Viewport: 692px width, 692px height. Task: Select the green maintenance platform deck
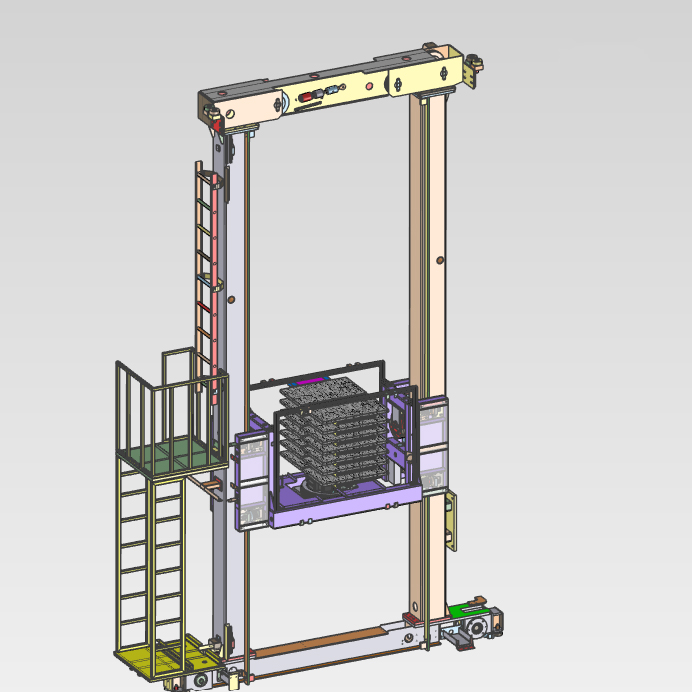click(x=168, y=455)
